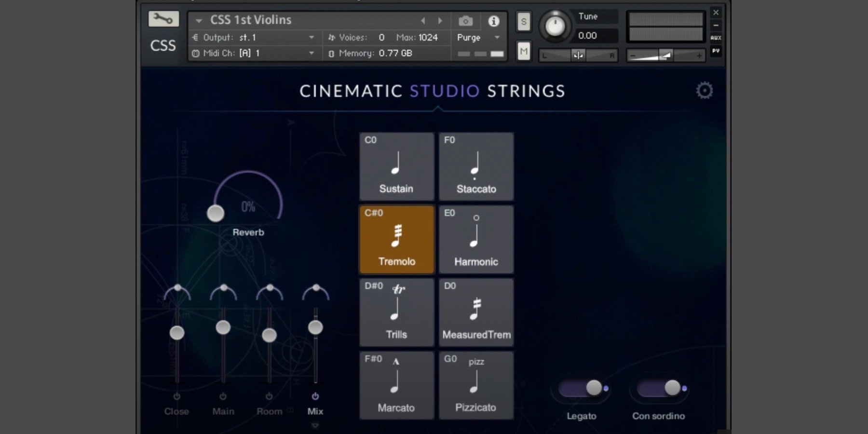Open the settings gear icon

coord(704,91)
